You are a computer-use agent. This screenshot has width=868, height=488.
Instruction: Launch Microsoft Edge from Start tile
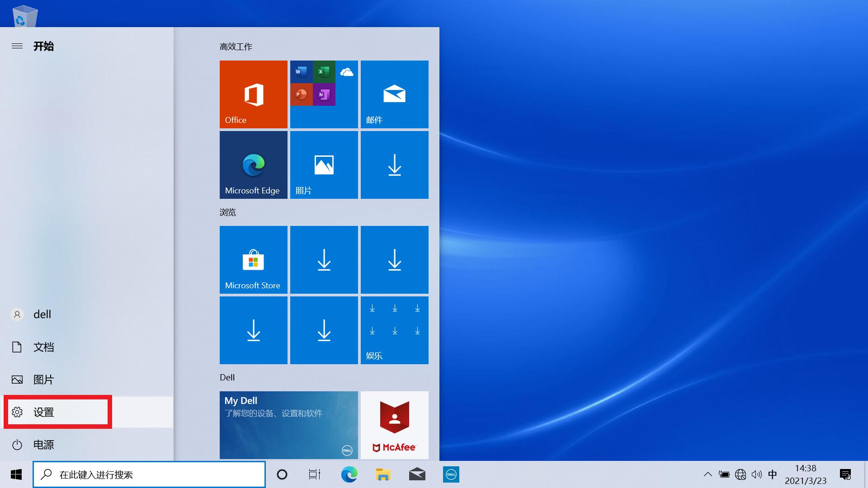click(x=253, y=164)
